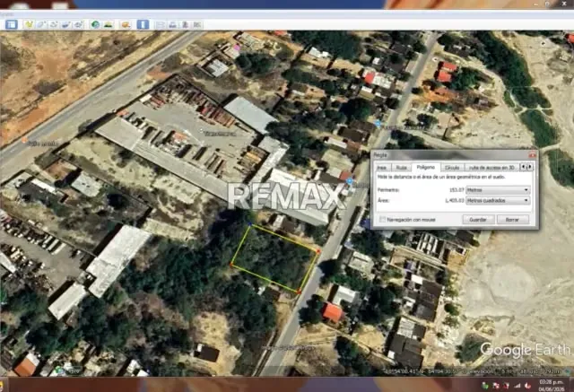Image resolution: width=574 pixels, height=392 pixels.
Task: Select the Add Polygon tool
Action: coord(41,24)
